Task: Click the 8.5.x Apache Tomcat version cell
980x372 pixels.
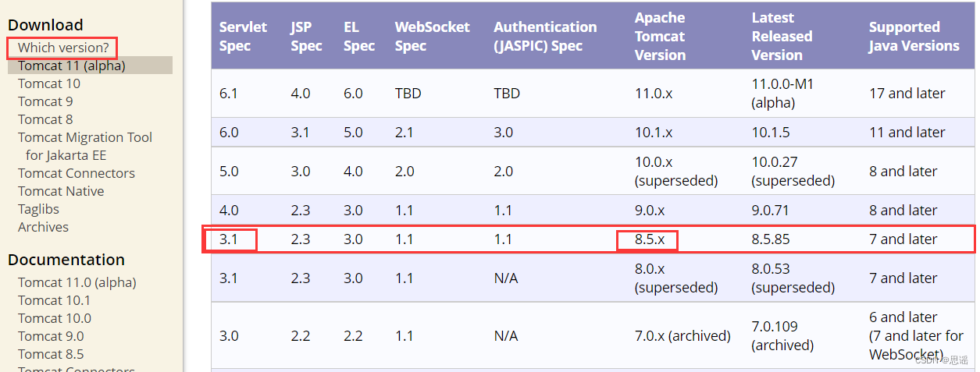Action: (x=650, y=239)
